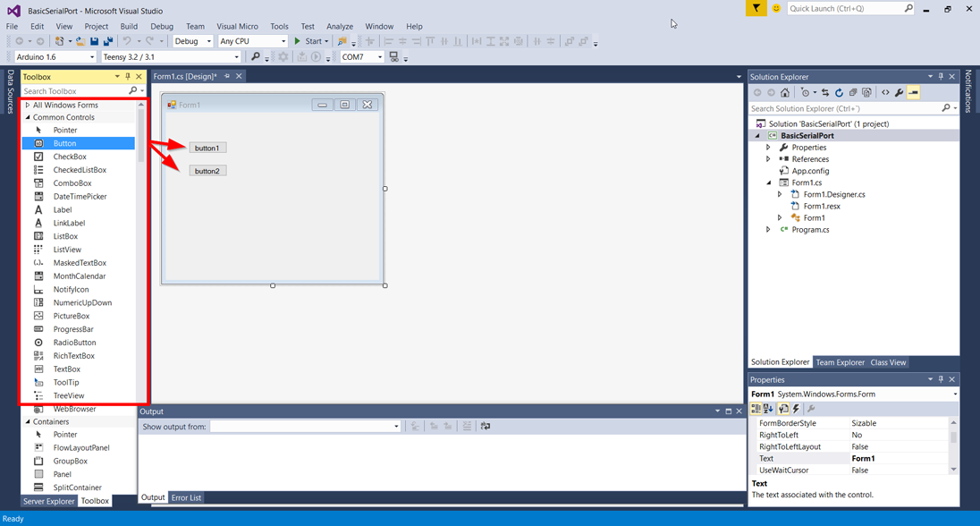Viewport: 980px width, 526px height.
Task: Click the Properties grid scroll down arrow
Action: [954, 470]
